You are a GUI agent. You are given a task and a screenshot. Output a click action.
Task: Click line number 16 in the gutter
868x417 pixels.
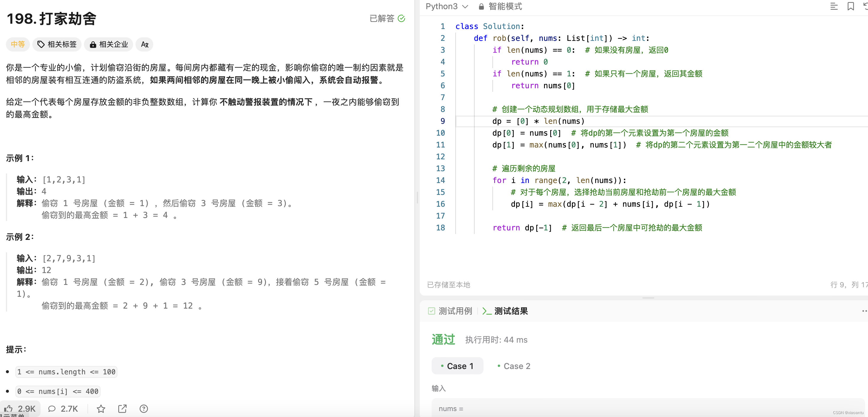440,204
